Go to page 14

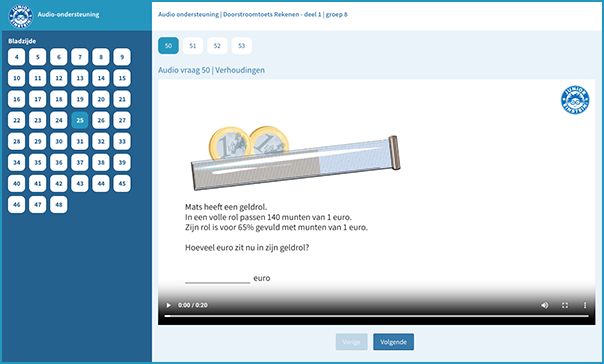(101, 78)
